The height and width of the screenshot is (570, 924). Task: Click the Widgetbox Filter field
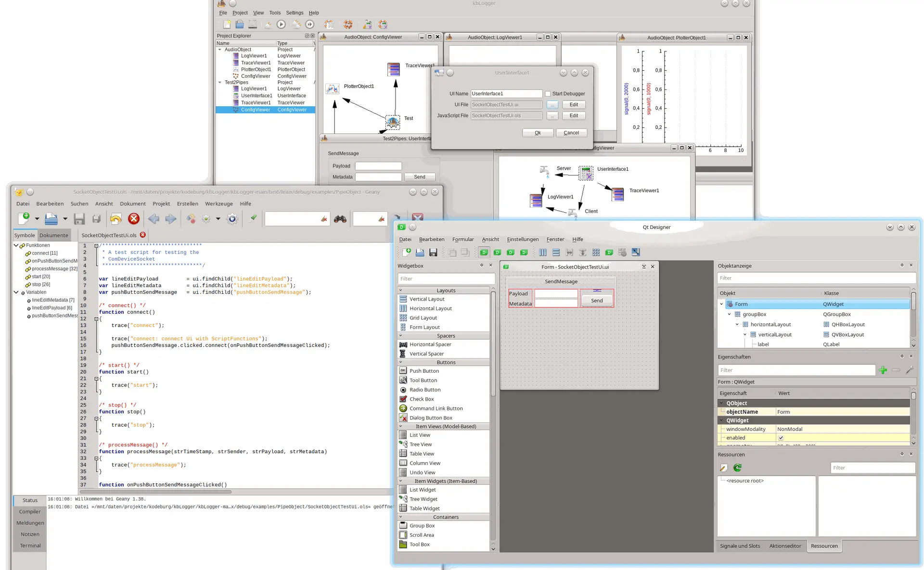[446, 279]
